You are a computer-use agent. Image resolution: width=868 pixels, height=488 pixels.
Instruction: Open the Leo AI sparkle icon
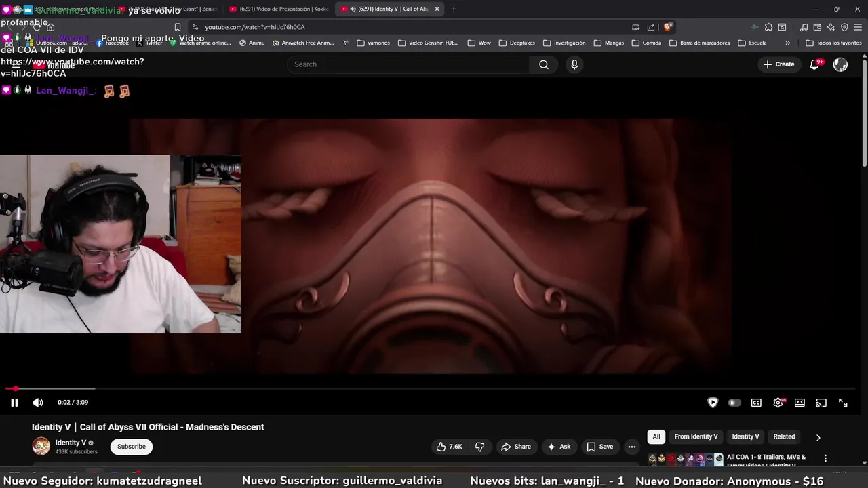tap(831, 27)
